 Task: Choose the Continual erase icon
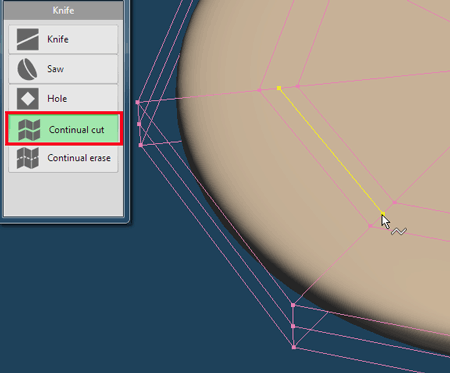click(x=28, y=158)
